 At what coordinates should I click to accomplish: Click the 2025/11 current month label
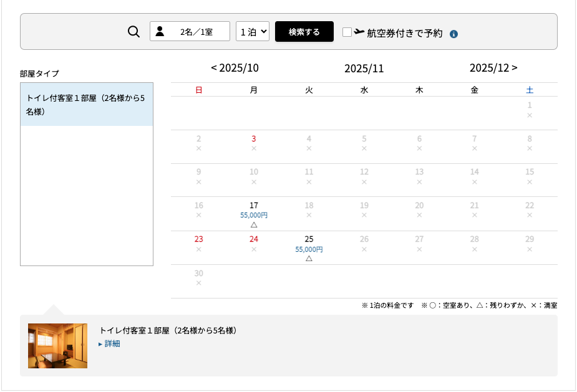click(x=364, y=69)
